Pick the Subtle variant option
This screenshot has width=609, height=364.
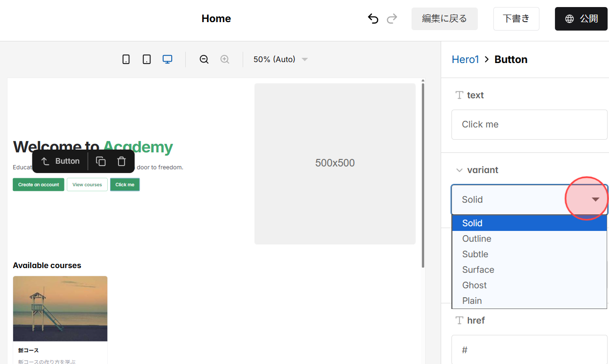click(x=475, y=254)
